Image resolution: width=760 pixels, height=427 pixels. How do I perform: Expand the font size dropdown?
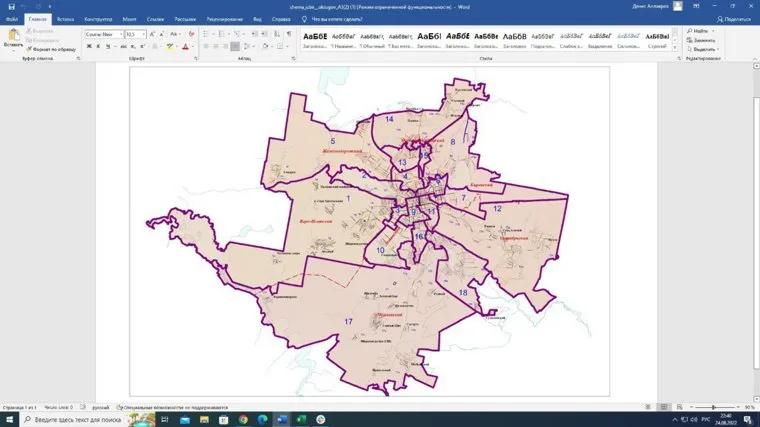[143, 34]
